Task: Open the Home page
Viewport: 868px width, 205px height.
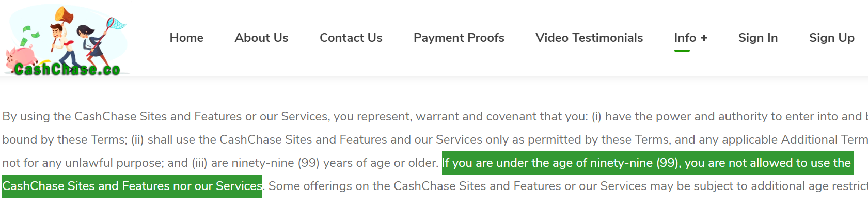Action: click(x=186, y=38)
